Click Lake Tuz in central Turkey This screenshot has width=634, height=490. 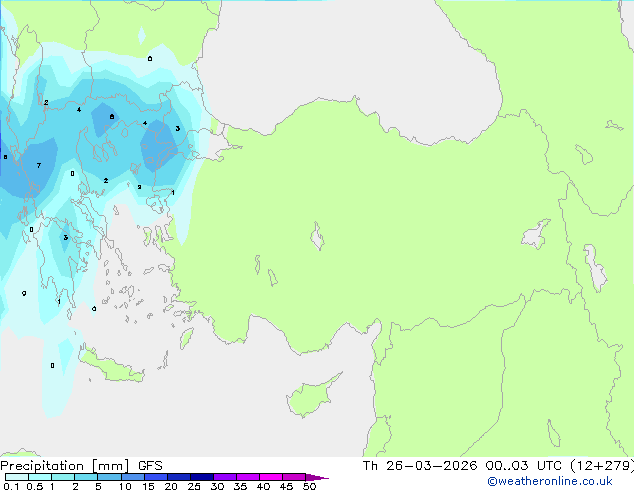(x=317, y=236)
